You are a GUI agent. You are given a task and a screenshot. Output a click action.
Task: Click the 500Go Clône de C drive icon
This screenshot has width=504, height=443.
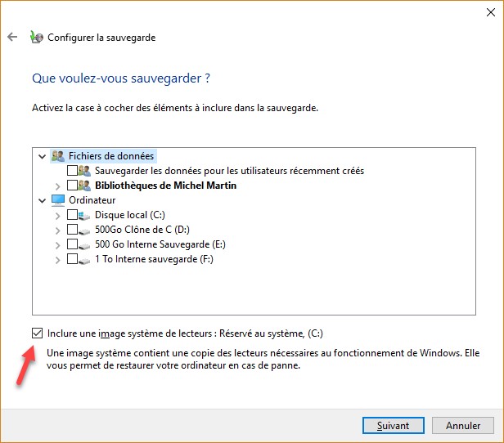85,230
